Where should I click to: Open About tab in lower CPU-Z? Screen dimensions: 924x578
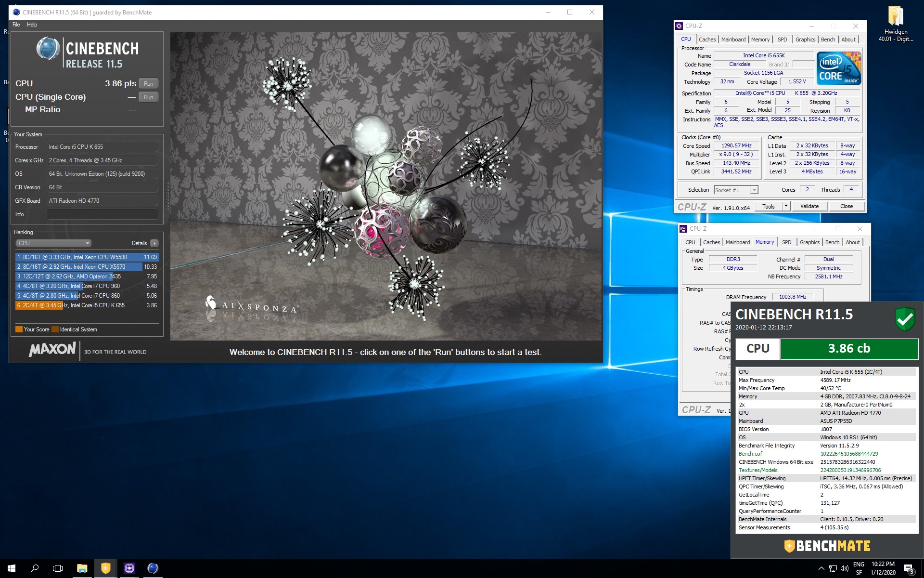(853, 242)
